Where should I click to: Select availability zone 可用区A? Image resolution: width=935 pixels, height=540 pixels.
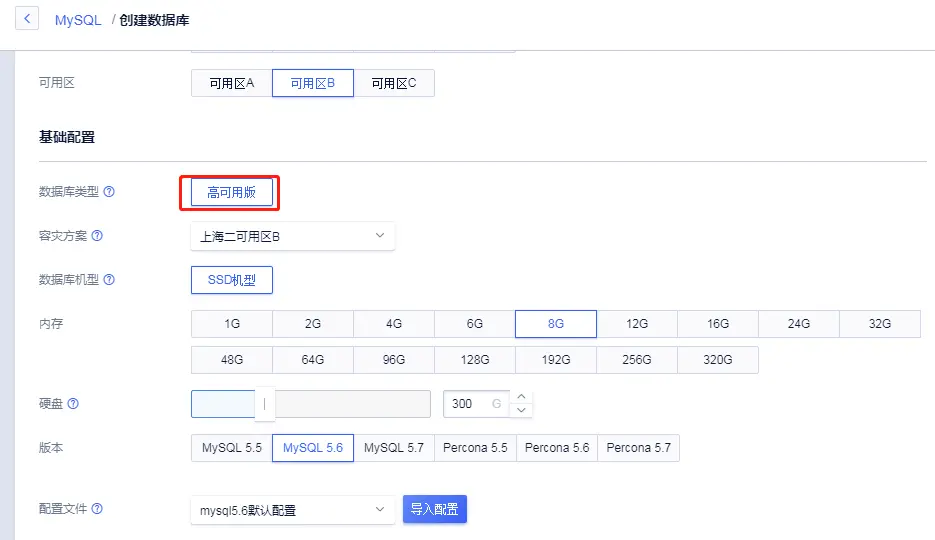point(232,83)
